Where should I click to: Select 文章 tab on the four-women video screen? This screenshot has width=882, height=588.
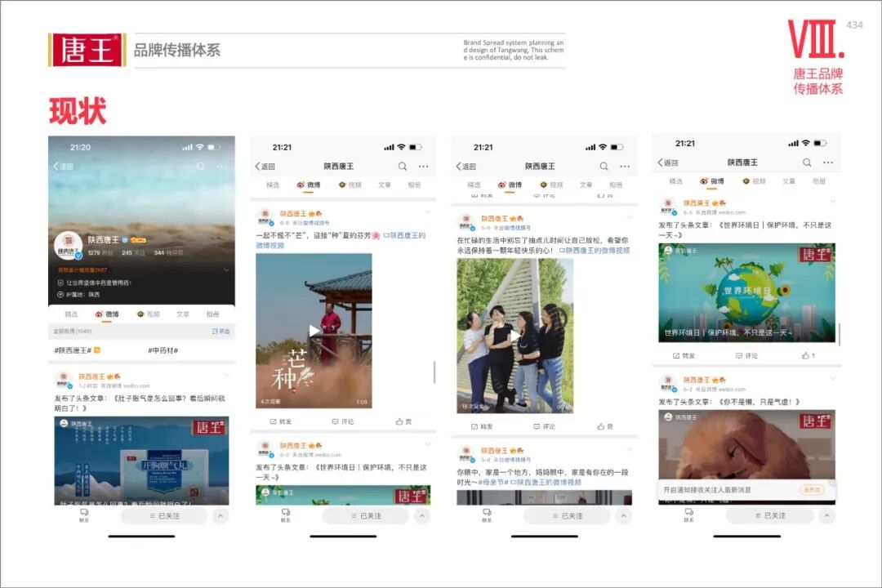coord(586,185)
